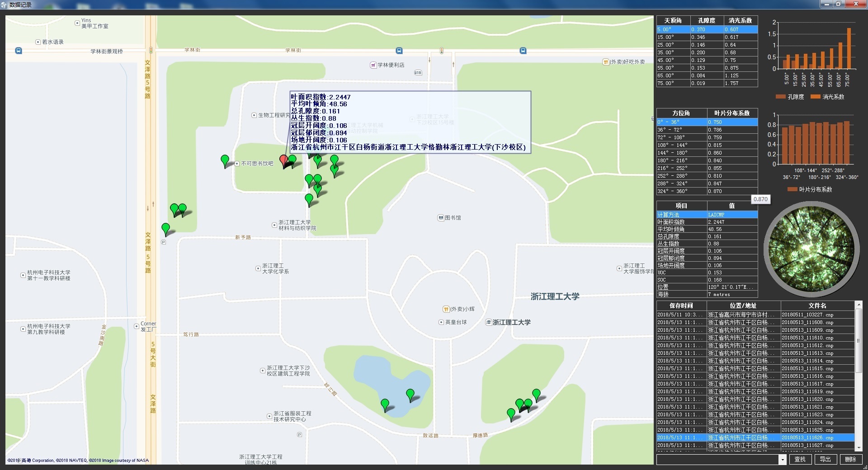Select the 0° - 36° azimuth row
The height and width of the screenshot is (470, 868).
pyautogui.click(x=707, y=122)
